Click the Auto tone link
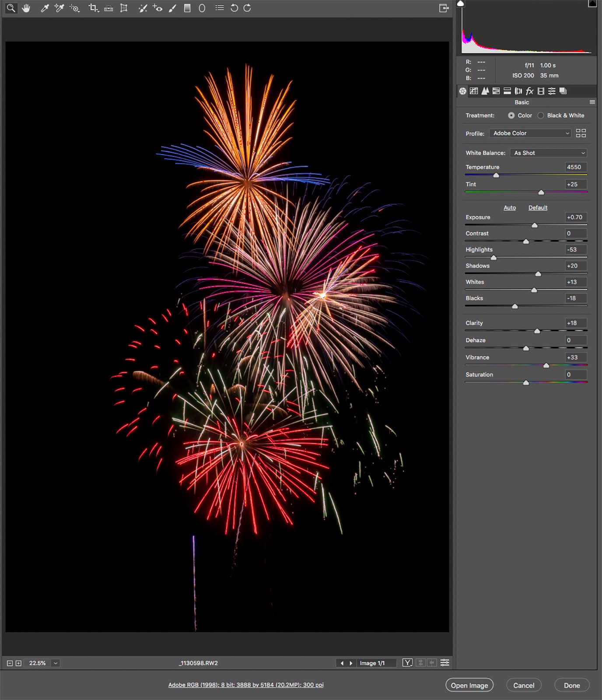 509,208
